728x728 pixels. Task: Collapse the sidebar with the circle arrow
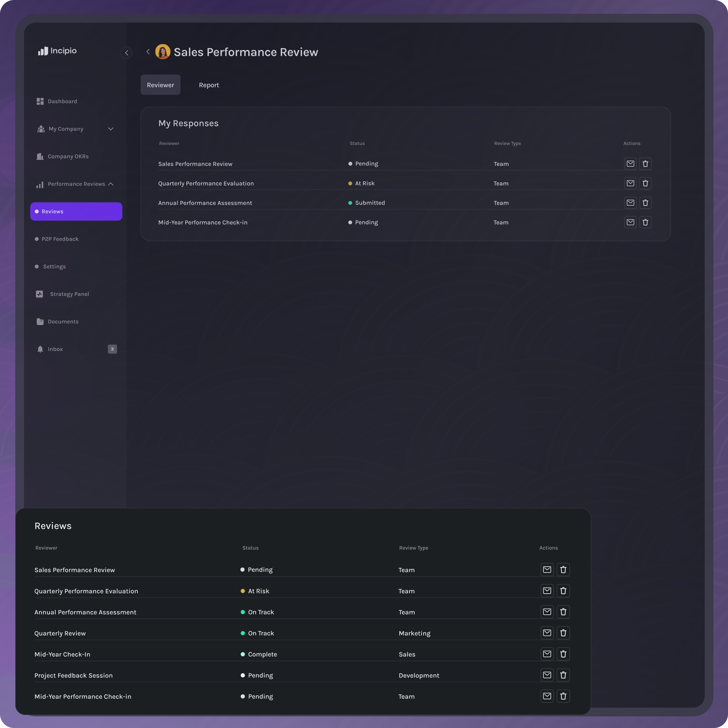coord(127,52)
